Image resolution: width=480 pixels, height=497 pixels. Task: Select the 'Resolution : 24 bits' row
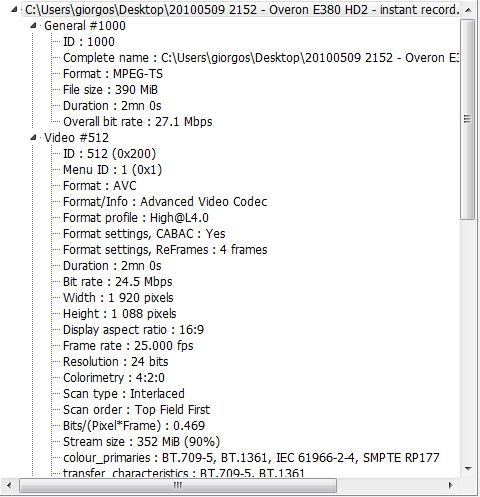(x=116, y=362)
